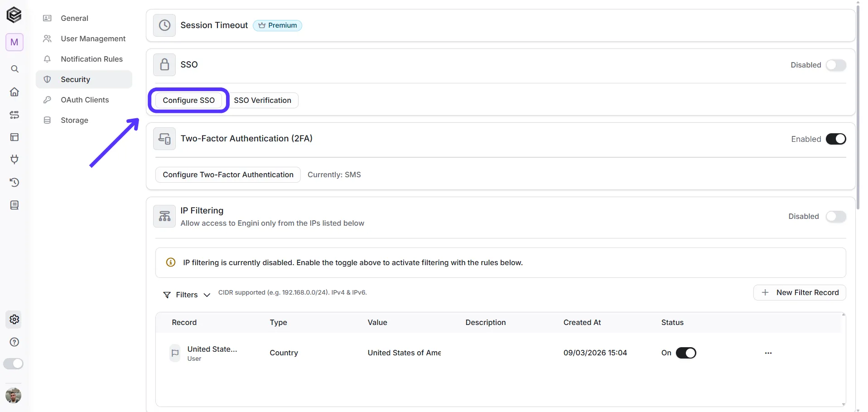The width and height of the screenshot is (868, 412).
Task: Click the user profile photo
Action: pyautogui.click(x=14, y=396)
